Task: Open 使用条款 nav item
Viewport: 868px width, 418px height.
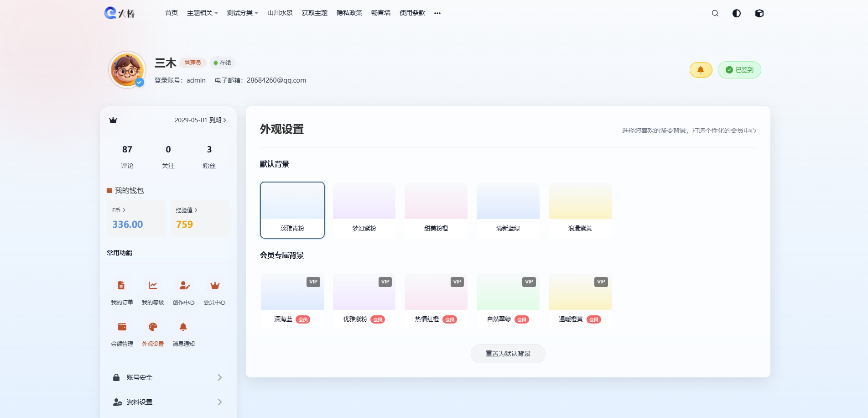Action: click(412, 13)
